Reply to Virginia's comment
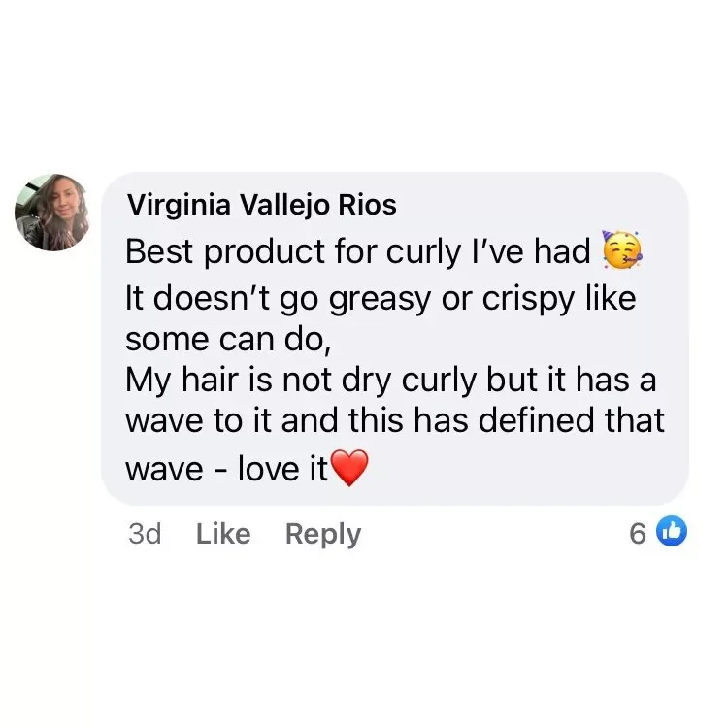 [x=323, y=535]
